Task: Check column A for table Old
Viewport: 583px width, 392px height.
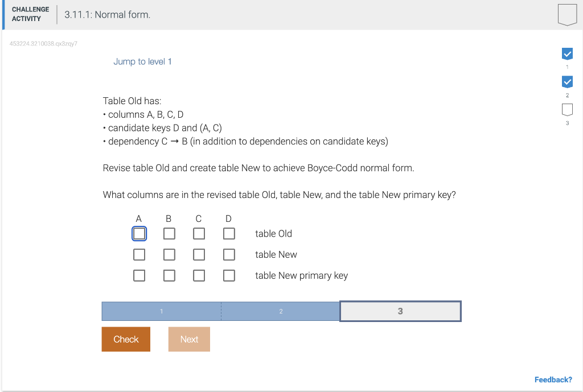Action: tap(139, 233)
